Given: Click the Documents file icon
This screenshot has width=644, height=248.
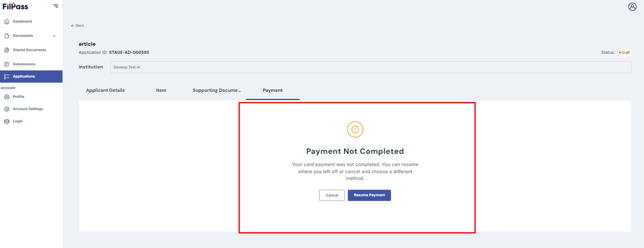Looking at the screenshot, I should tap(6, 36).
